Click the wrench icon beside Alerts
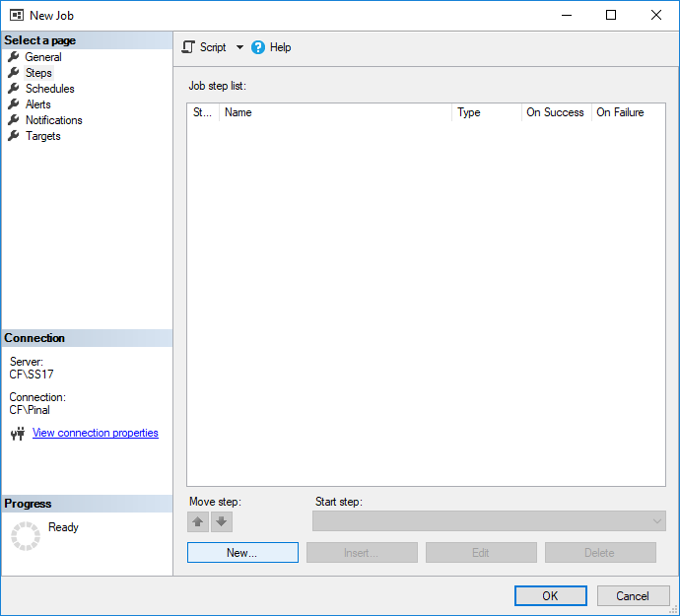This screenshot has width=680, height=616. pyautogui.click(x=14, y=104)
